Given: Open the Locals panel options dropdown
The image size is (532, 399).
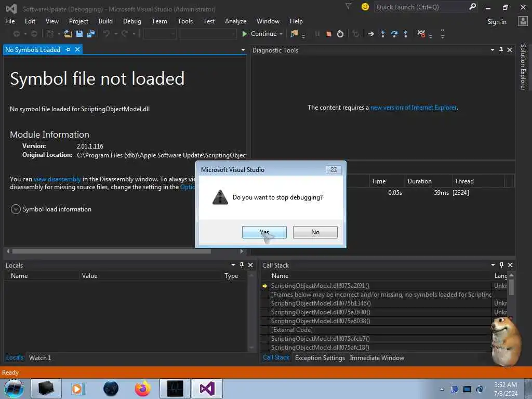Looking at the screenshot, I should pyautogui.click(x=233, y=265).
